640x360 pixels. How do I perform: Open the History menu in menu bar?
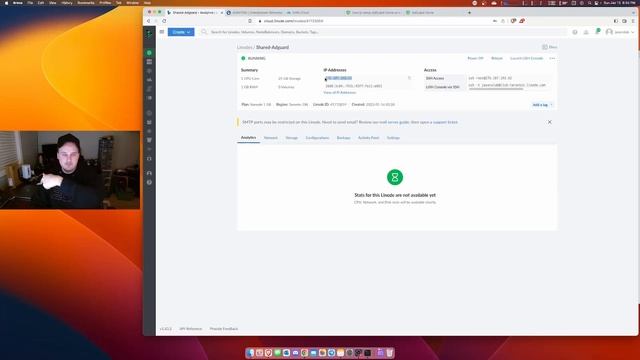coord(67,3)
